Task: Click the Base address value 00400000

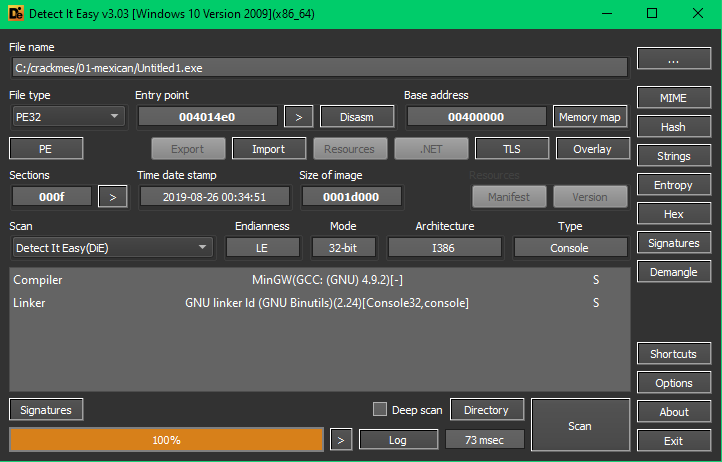Action: pos(476,117)
